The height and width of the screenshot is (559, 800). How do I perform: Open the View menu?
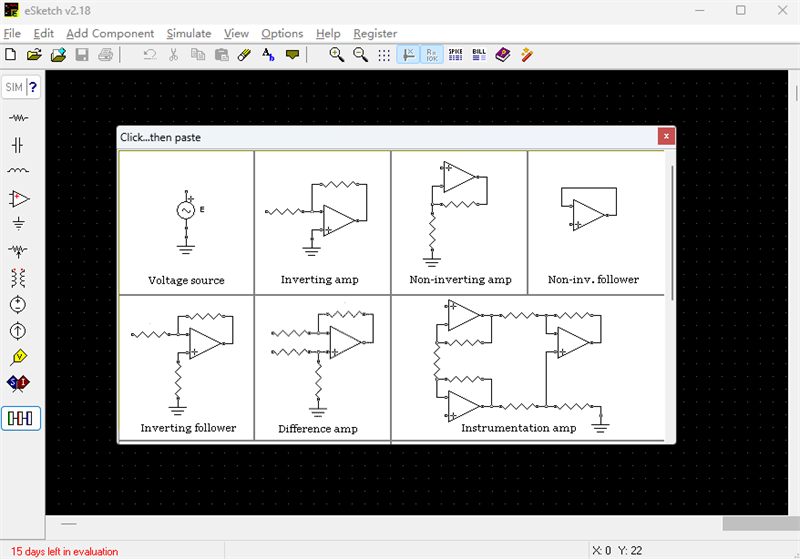236,34
